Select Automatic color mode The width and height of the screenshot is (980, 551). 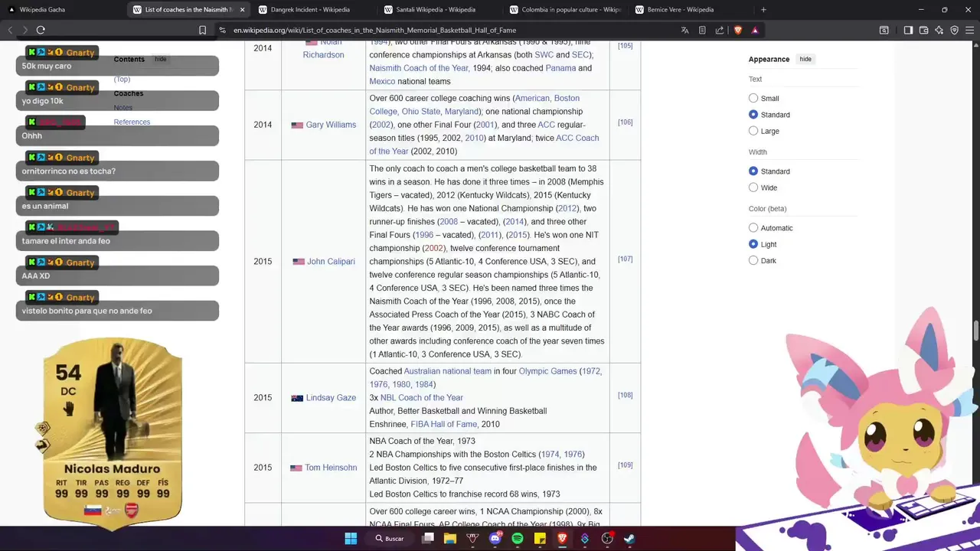click(753, 228)
